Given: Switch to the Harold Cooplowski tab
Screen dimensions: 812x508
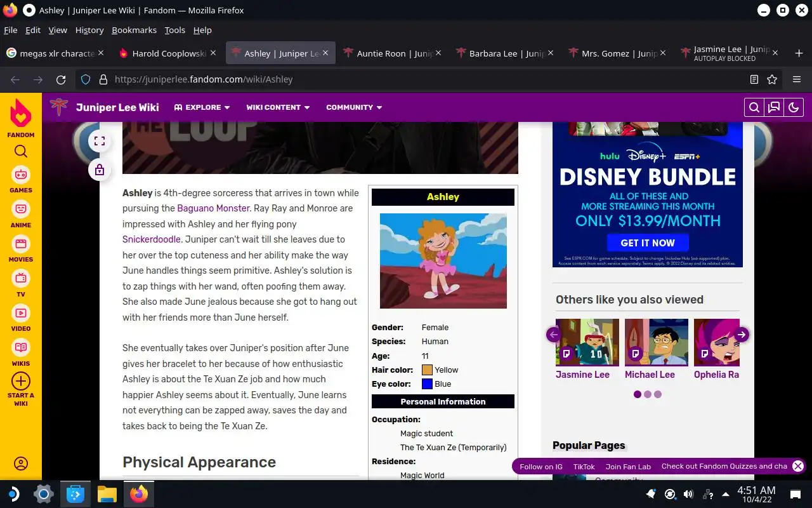Looking at the screenshot, I should (x=169, y=53).
